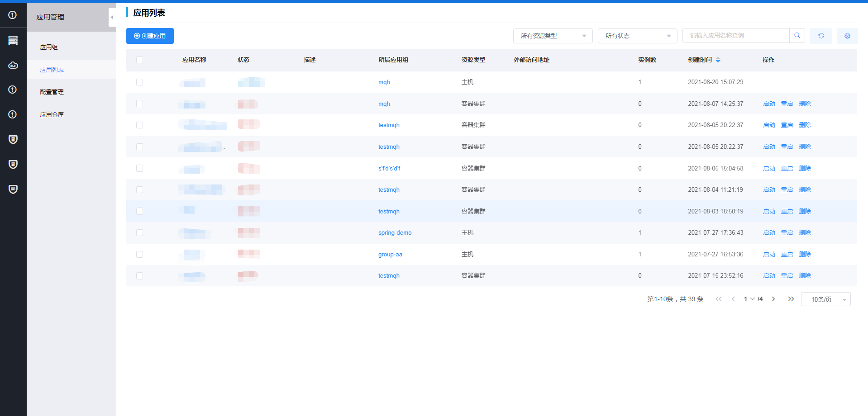This screenshot has width=868, height=416.
Task: Go to next page arrow
Action: pos(773,299)
